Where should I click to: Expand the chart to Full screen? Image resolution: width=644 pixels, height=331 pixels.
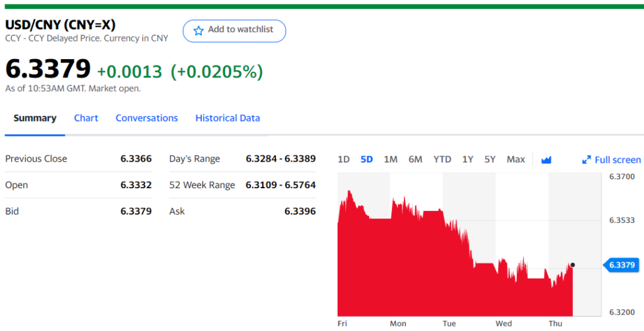(611, 160)
